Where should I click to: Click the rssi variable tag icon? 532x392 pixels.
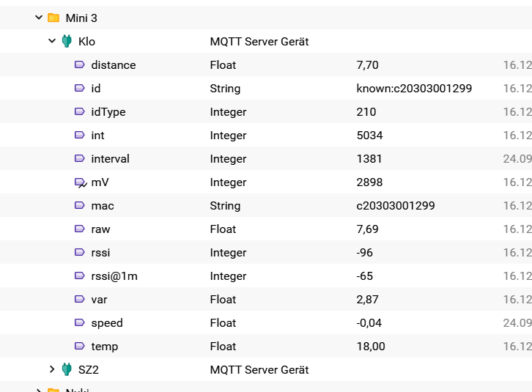pyautogui.click(x=80, y=252)
